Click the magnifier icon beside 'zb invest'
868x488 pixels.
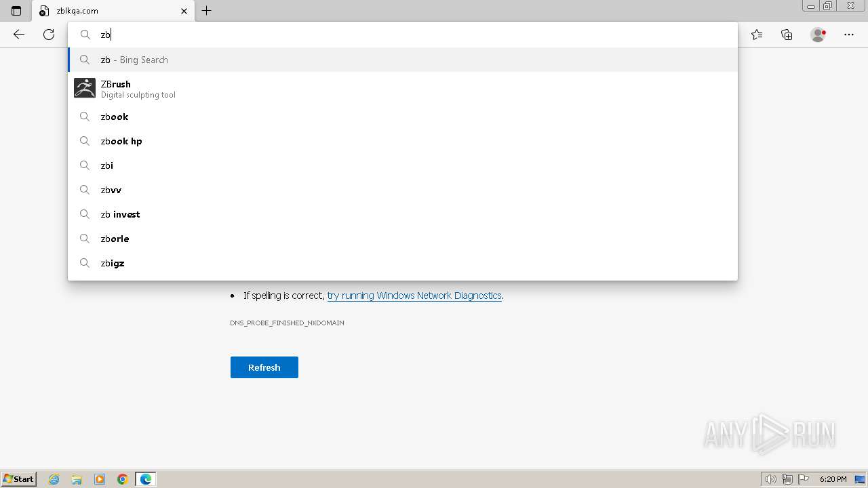click(x=85, y=214)
